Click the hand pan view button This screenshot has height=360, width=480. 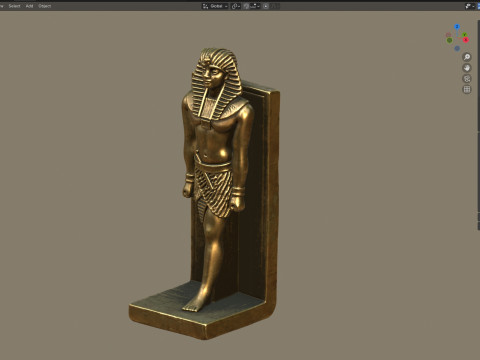(x=467, y=68)
